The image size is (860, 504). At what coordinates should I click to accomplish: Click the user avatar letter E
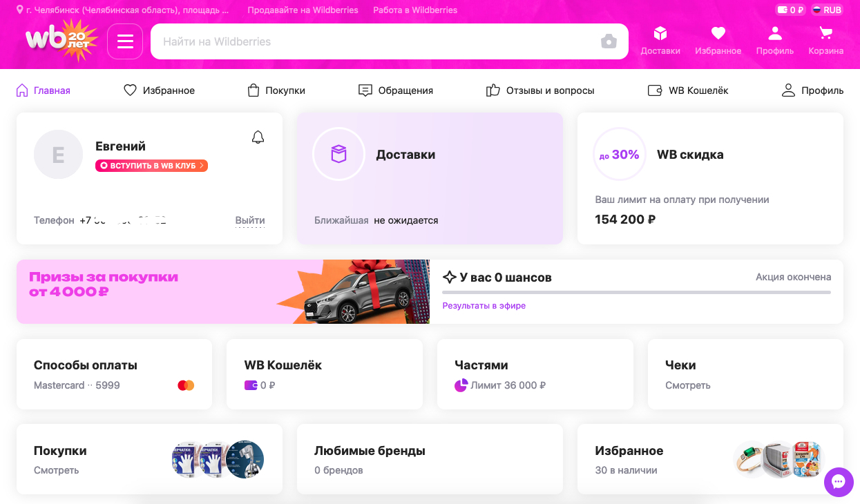click(58, 155)
